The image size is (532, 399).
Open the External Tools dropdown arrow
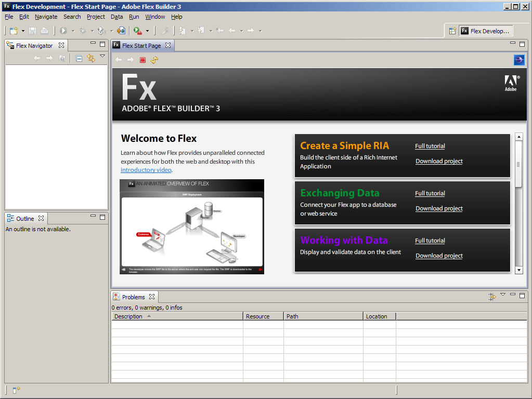point(148,31)
